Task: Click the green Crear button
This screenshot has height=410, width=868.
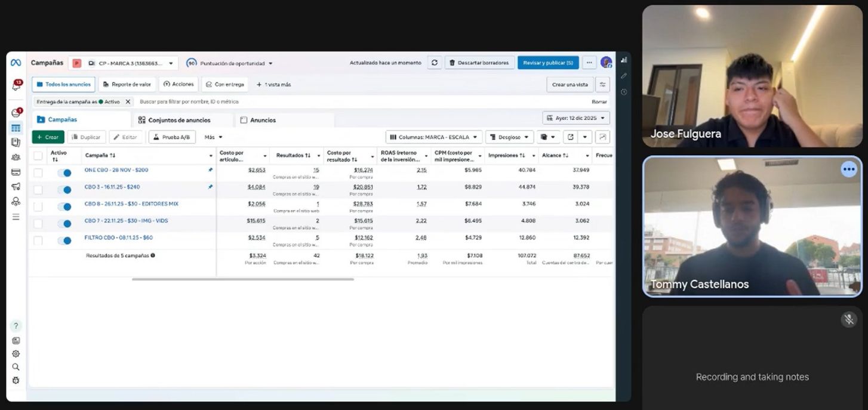Action: pos(48,137)
